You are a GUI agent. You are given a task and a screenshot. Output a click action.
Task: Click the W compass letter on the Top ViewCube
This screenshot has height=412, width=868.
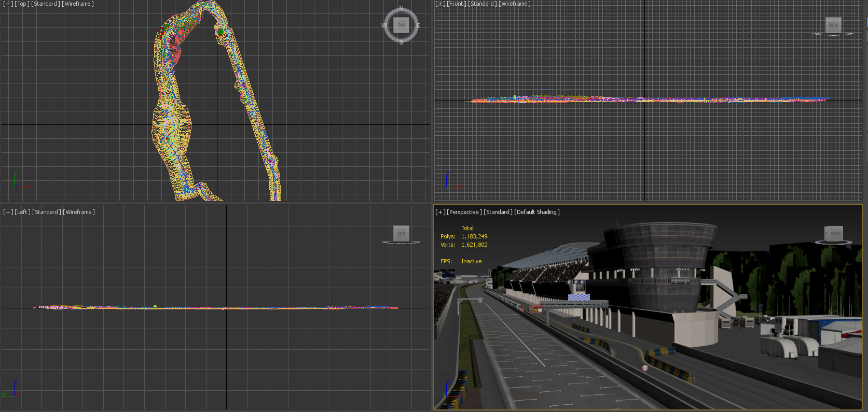click(x=384, y=25)
